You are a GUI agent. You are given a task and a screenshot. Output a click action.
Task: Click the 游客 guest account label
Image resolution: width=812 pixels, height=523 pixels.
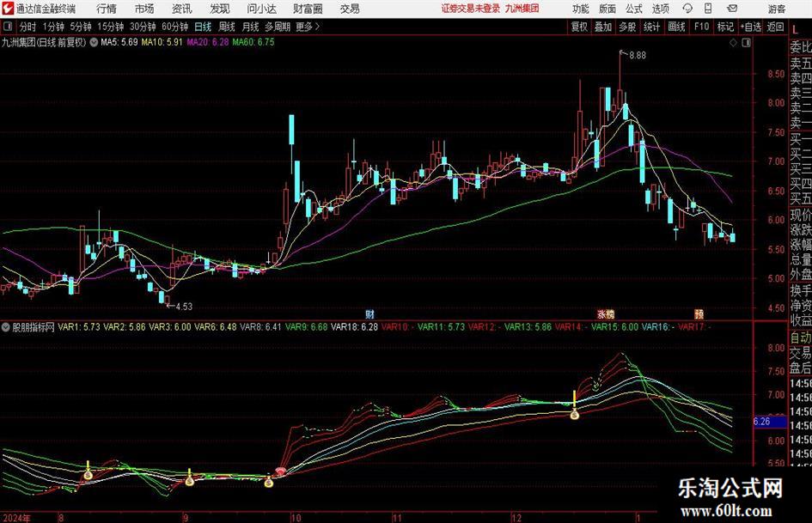(776, 9)
